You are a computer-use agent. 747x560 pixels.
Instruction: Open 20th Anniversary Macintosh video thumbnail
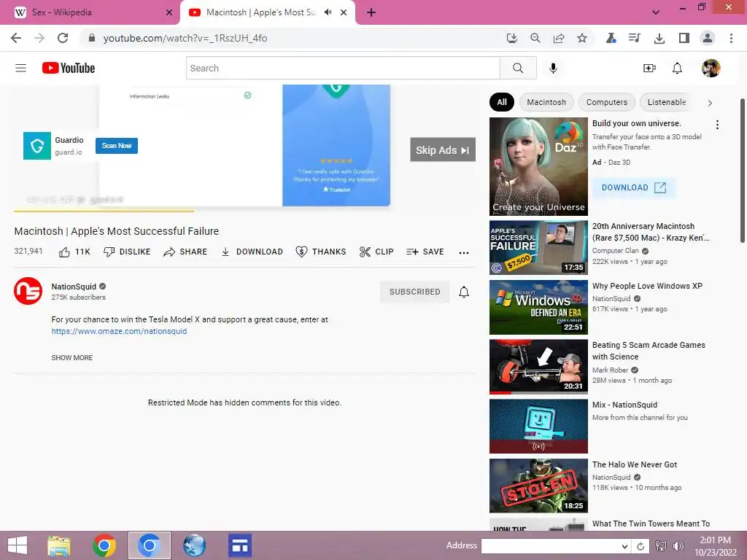point(538,248)
